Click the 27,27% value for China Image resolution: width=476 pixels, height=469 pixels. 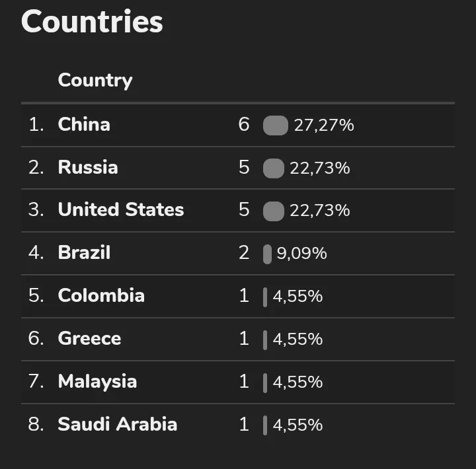[324, 125]
